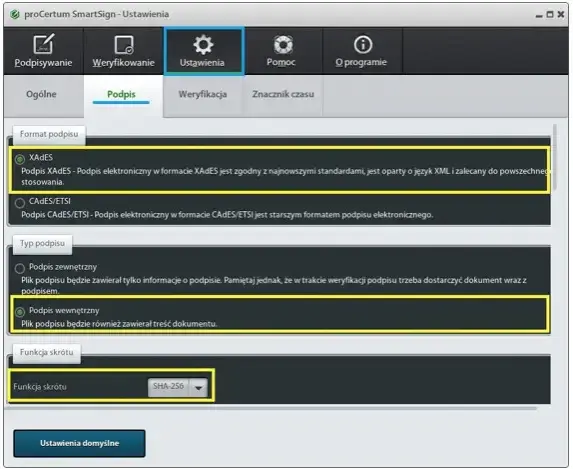Screen dimensions: 573x469
Task: Click the Ustawienia domyślne button
Action: (x=79, y=443)
